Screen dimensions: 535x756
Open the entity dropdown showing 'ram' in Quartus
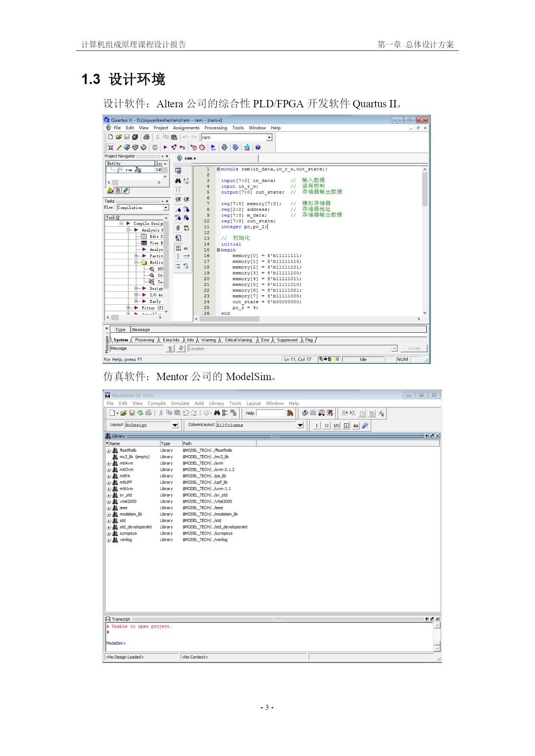269,137
